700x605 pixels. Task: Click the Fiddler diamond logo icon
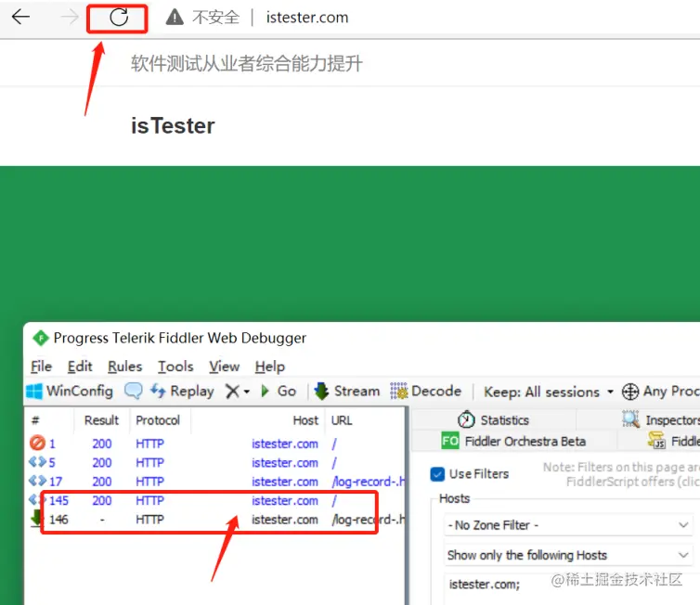[41, 338]
